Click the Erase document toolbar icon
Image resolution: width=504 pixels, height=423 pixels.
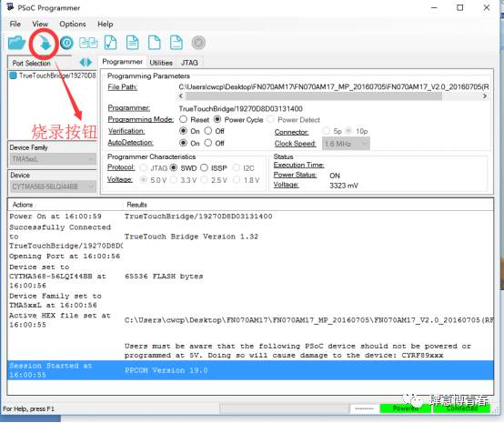(176, 43)
